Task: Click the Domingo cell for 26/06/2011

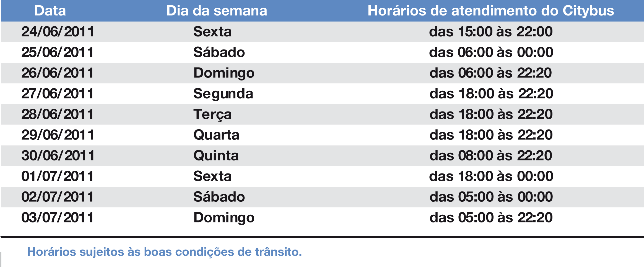Action: coord(224,73)
